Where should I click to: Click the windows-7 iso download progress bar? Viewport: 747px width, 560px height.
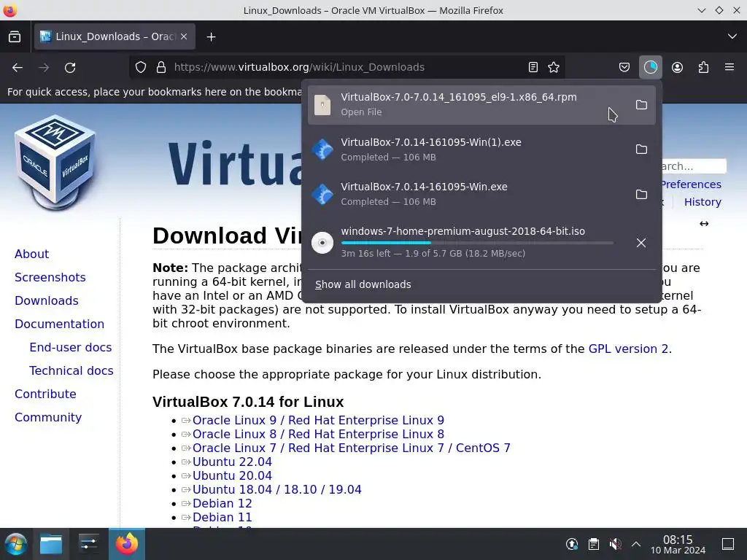(477, 243)
